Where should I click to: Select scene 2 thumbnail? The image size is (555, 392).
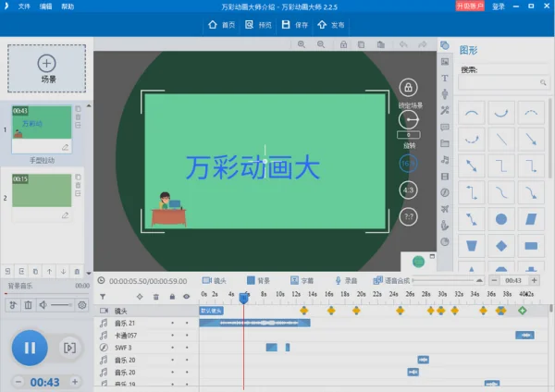click(x=42, y=190)
